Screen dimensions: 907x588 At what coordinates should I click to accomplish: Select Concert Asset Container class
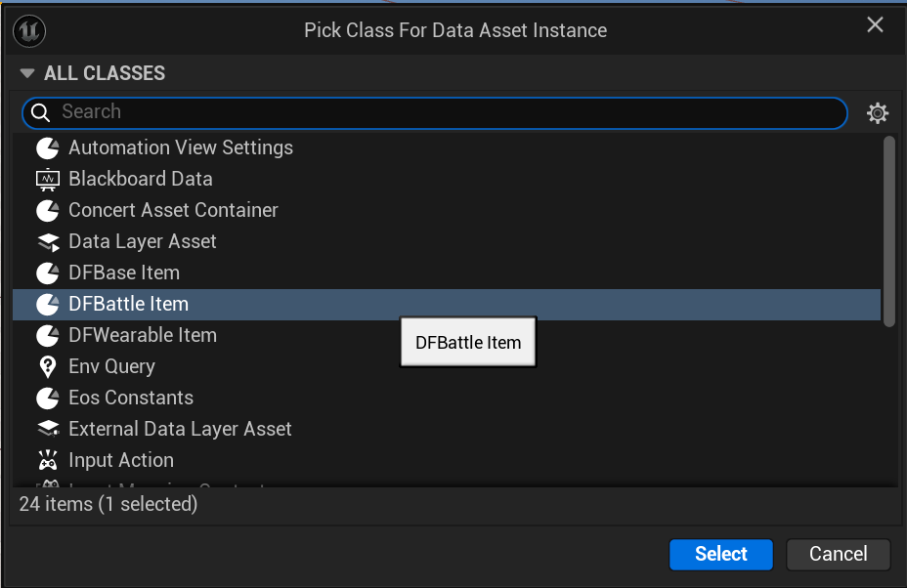[x=173, y=210]
